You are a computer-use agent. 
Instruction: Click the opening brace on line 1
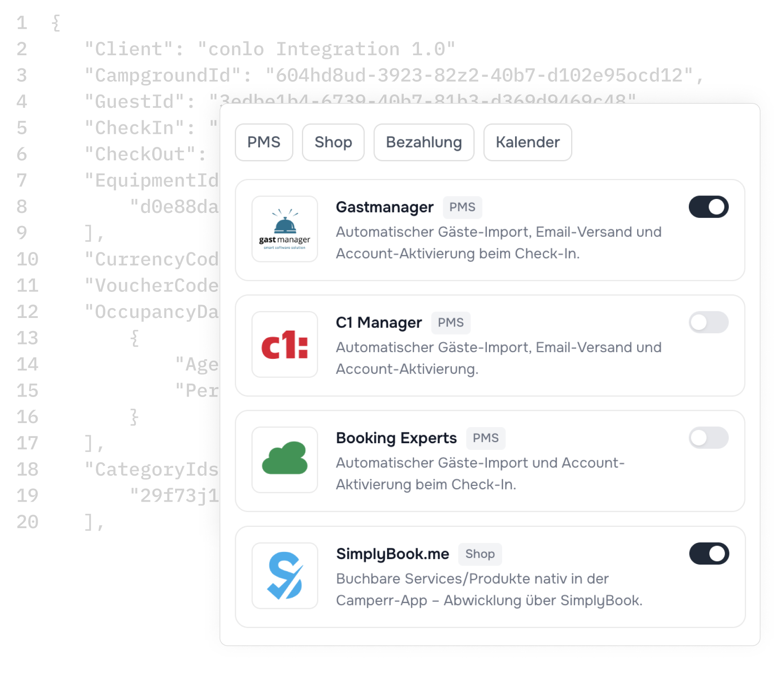point(56,23)
